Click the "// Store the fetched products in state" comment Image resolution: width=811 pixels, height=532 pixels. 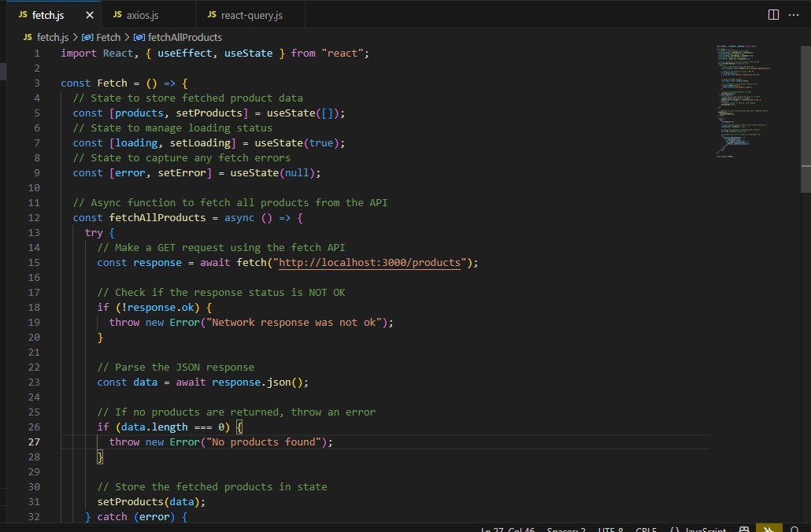point(212,487)
